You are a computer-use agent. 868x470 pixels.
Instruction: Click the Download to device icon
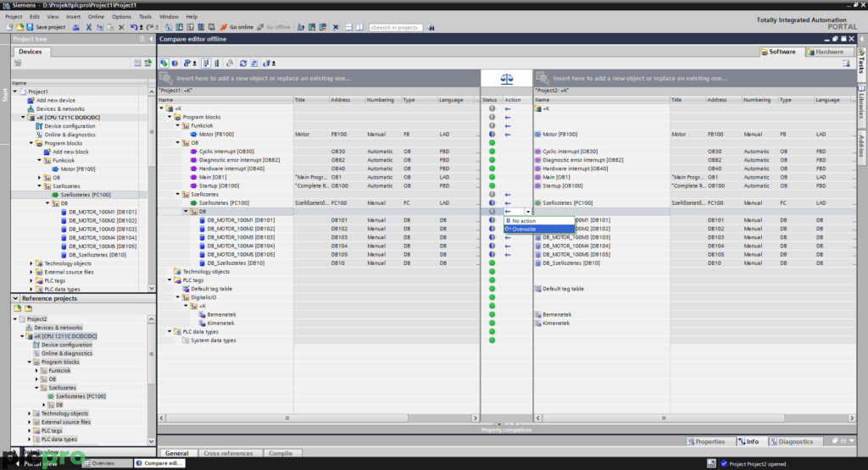(x=179, y=27)
